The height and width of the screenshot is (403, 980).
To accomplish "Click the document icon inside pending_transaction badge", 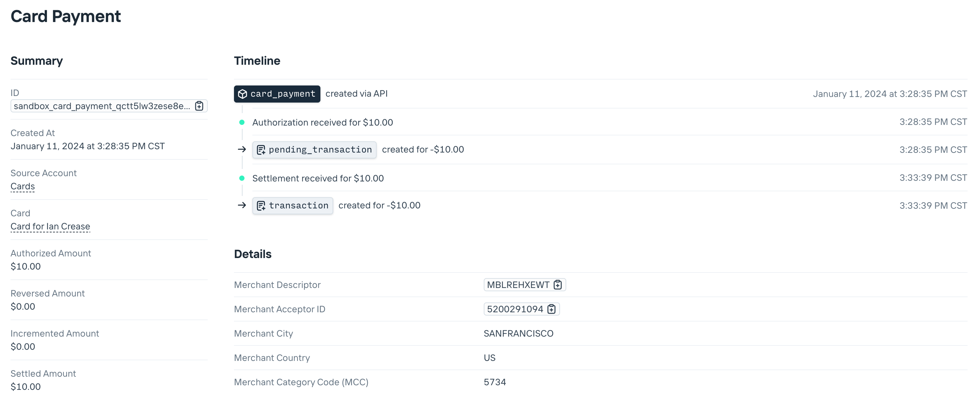I will 261,150.
